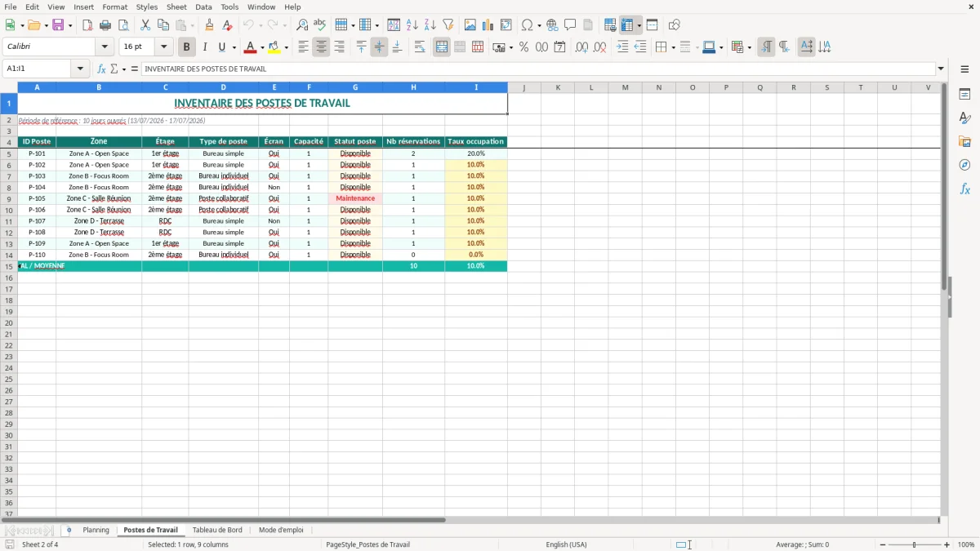980x551 pixels.
Task: Click Increase Indent icon
Action: [622, 47]
